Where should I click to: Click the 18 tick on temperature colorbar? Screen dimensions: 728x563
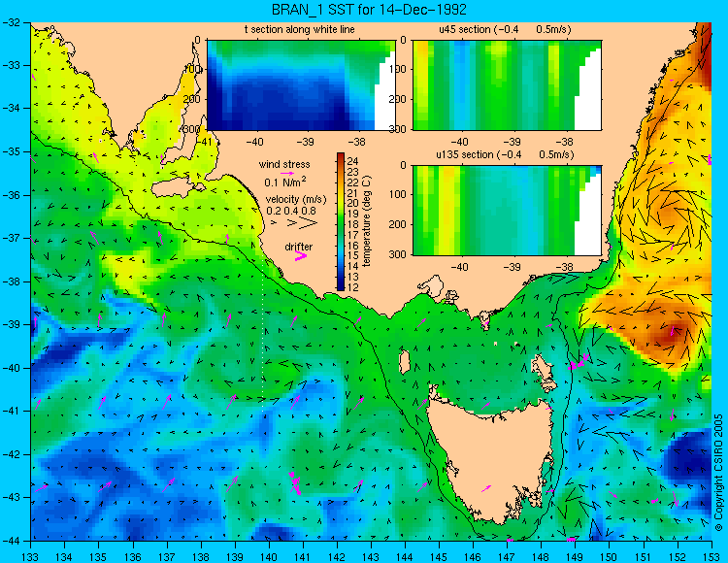click(x=352, y=224)
